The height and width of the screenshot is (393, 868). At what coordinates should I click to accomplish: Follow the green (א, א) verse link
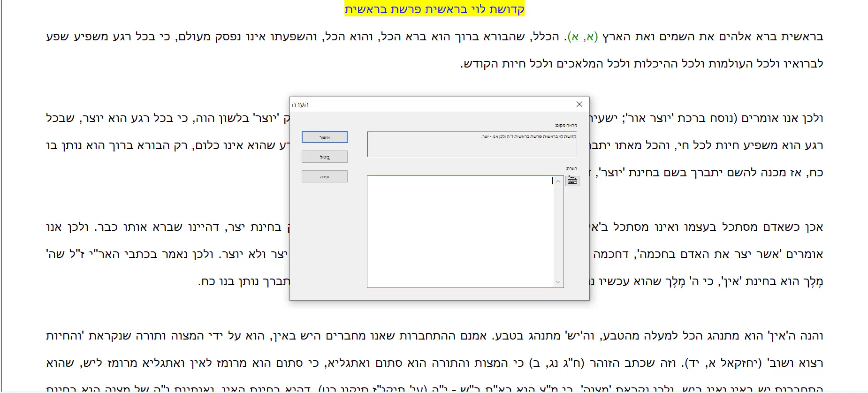tap(582, 37)
